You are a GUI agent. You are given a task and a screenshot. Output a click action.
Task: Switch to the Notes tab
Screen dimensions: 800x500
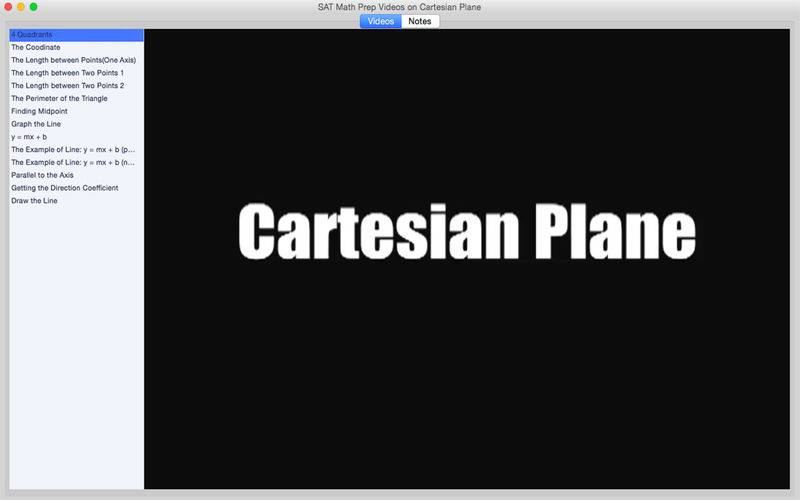[x=420, y=21]
